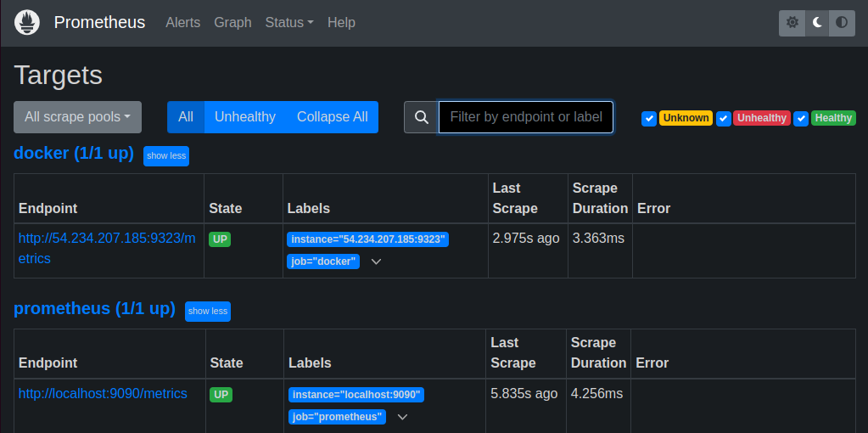This screenshot has width=868, height=433.
Task: Click the instance="localhost:9090" label badge
Action: coord(356,395)
